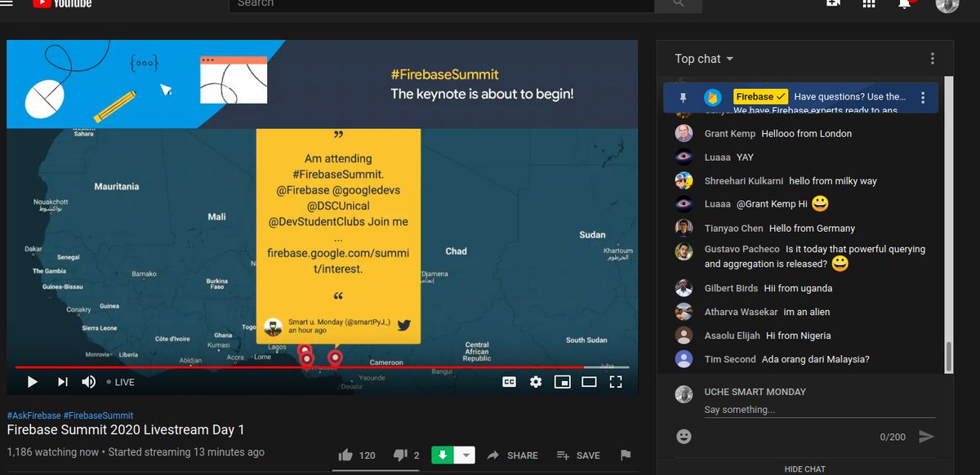Toggle closed captions CC
Image resolution: width=980 pixels, height=475 pixels.
(x=509, y=381)
